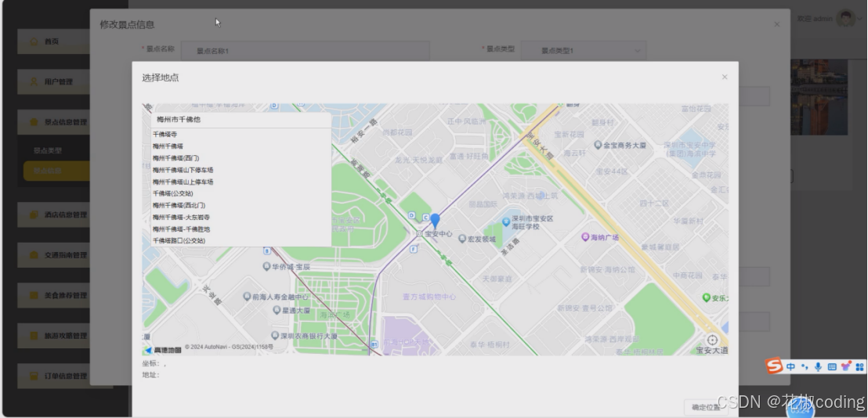This screenshot has height=418, width=868.
Task: Expand 旅游攻略管理 sidebar menu
Action: pos(54,336)
